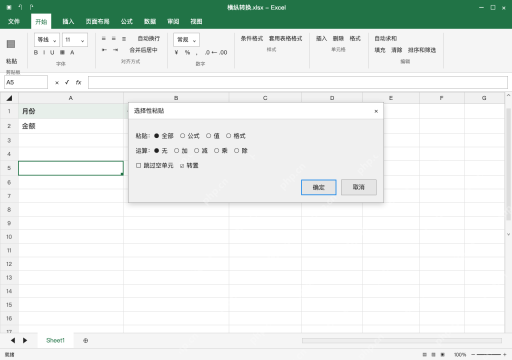Click the third alignment icon in top row
Screen dimensions: 512x360
pos(124,39)
